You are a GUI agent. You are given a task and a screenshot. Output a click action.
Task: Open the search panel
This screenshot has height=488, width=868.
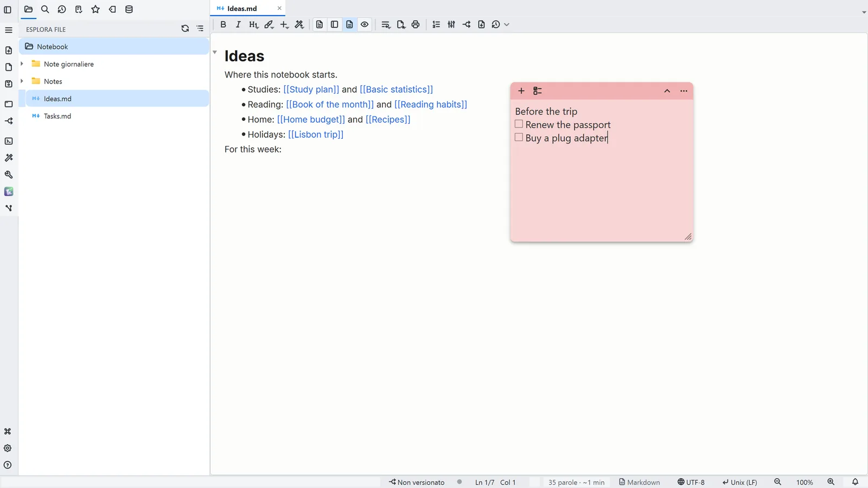click(45, 9)
